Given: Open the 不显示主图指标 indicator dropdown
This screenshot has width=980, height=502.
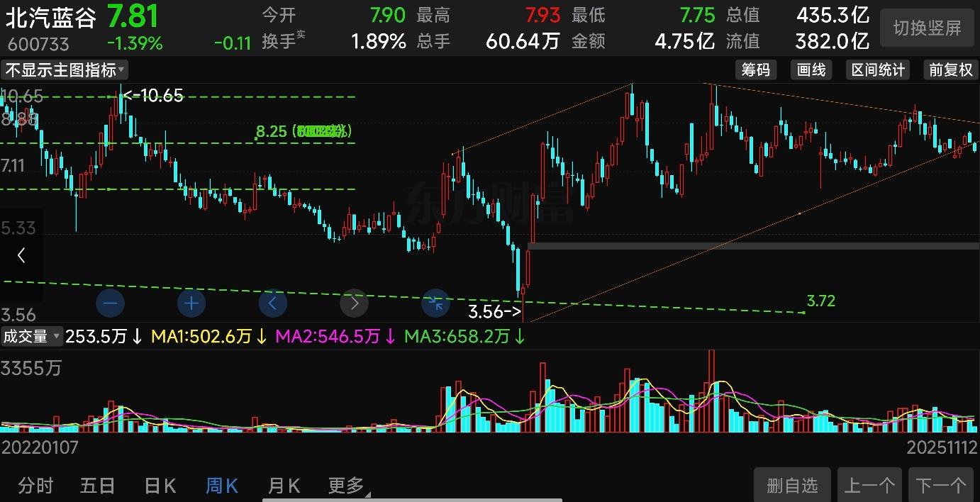Looking at the screenshot, I should [x=65, y=69].
